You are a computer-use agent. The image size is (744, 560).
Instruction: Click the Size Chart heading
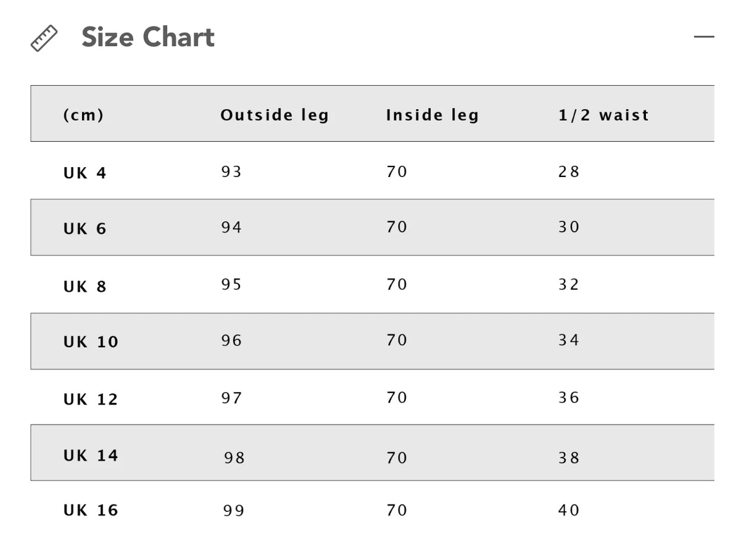(148, 38)
